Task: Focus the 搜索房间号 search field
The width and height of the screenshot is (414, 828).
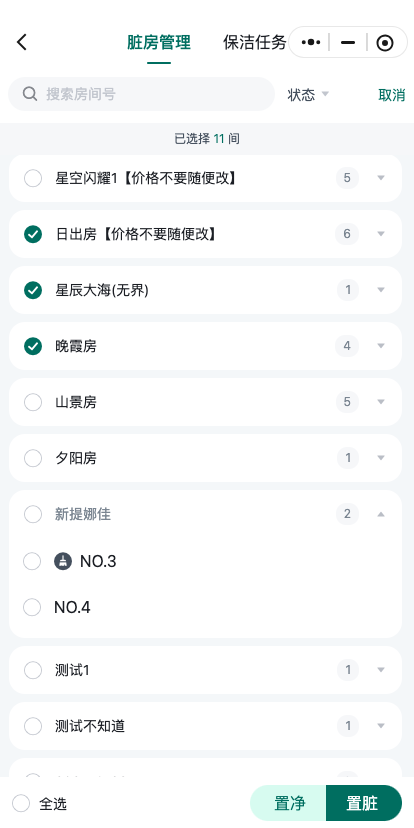Action: coord(142,94)
